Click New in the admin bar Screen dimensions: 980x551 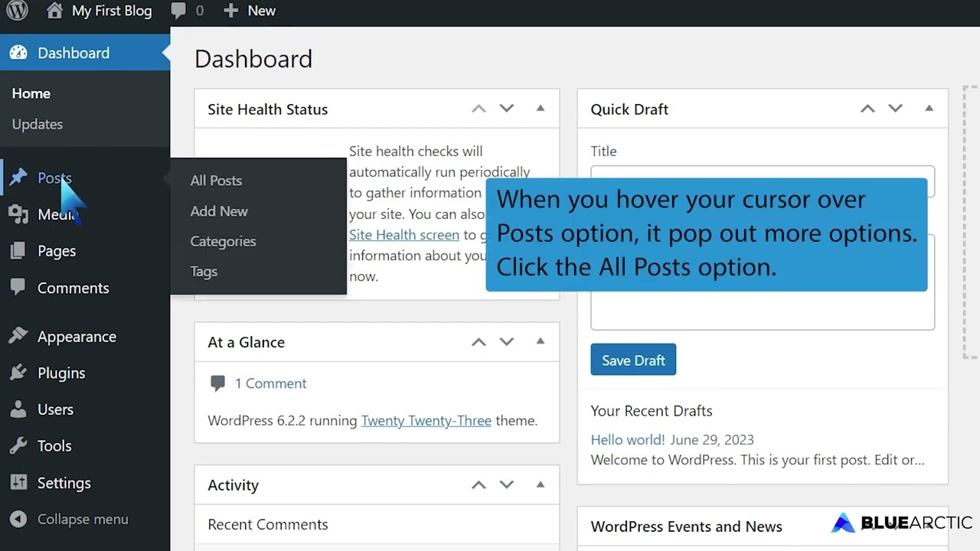click(x=261, y=11)
